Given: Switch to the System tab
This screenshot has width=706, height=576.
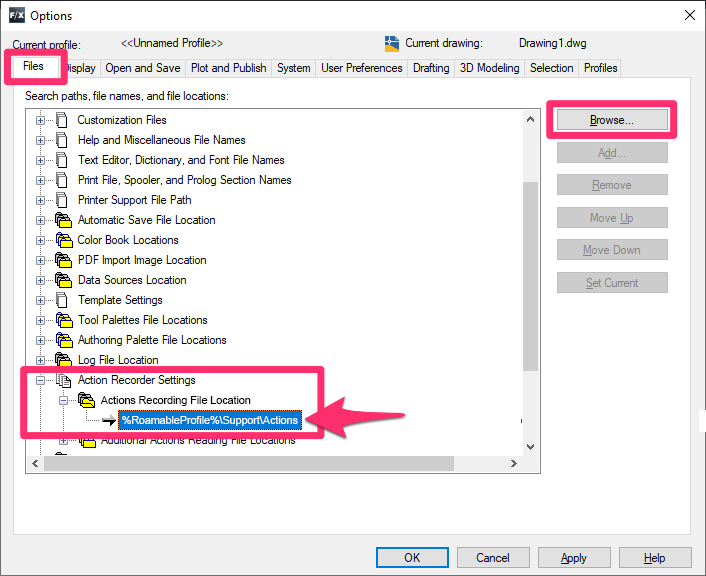Looking at the screenshot, I should click(x=294, y=68).
